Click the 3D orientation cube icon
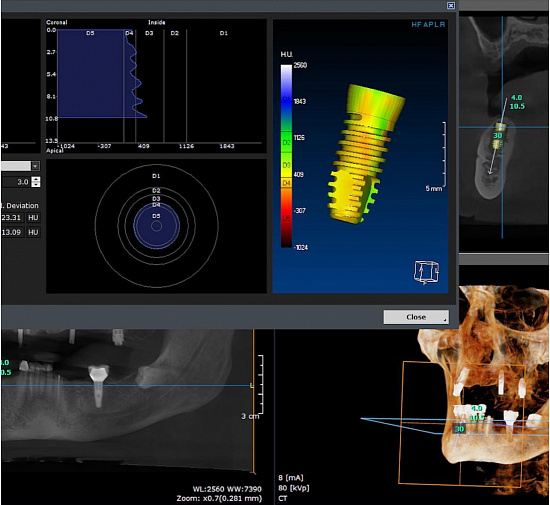This screenshot has width=550, height=505. coord(426,271)
